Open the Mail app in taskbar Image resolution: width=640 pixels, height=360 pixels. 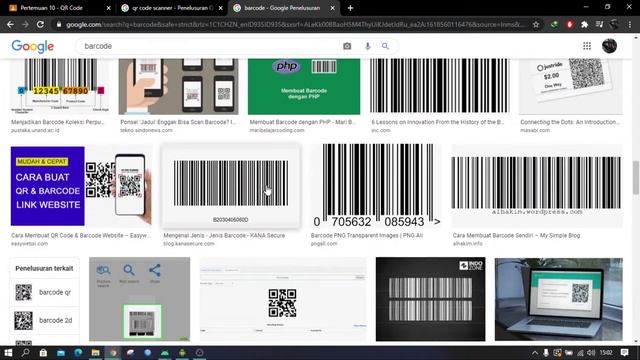pyautogui.click(x=61, y=353)
